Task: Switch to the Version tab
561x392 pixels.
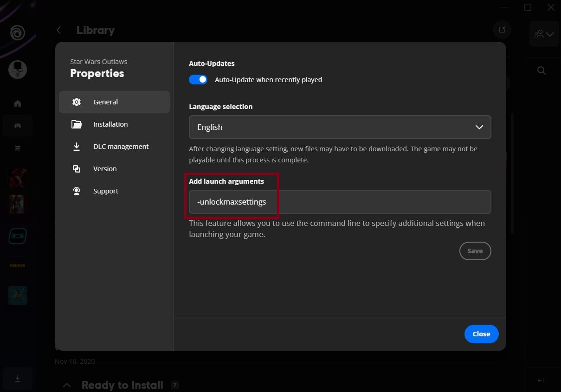Action: [x=114, y=169]
